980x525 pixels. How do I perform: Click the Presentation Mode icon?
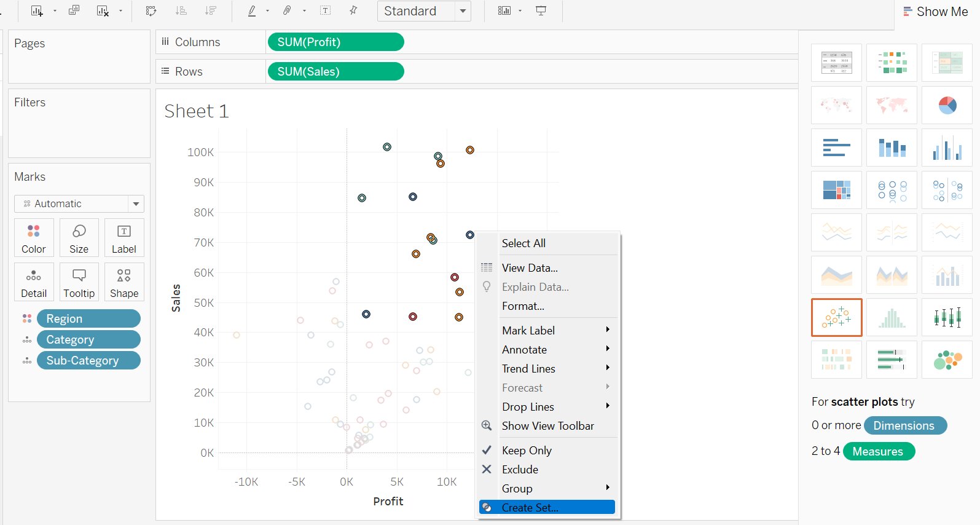(541, 11)
